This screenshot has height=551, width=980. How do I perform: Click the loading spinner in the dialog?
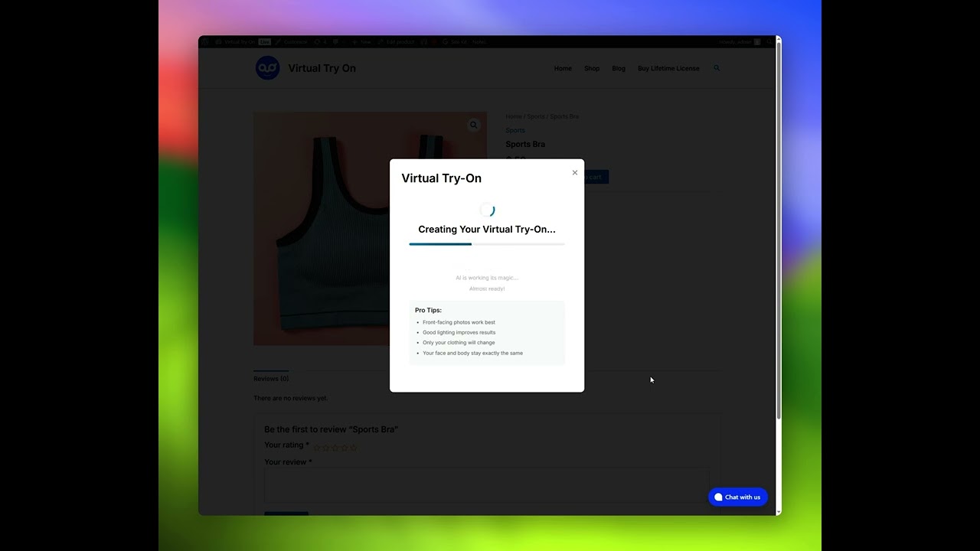coord(487,210)
